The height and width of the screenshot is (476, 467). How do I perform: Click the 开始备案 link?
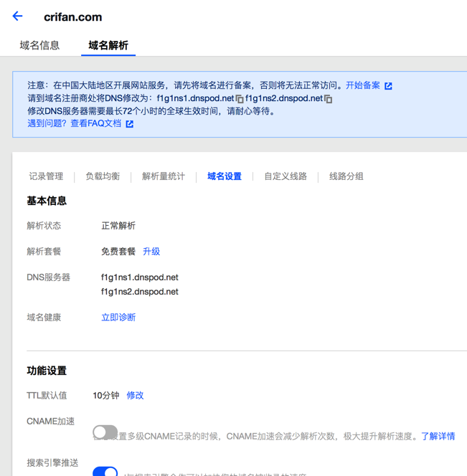[x=363, y=85]
